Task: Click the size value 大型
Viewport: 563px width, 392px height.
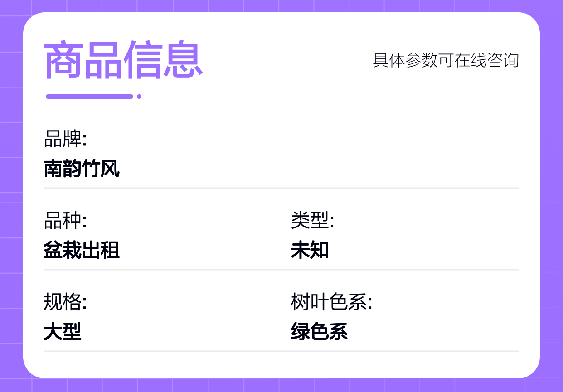Action: pos(63,332)
